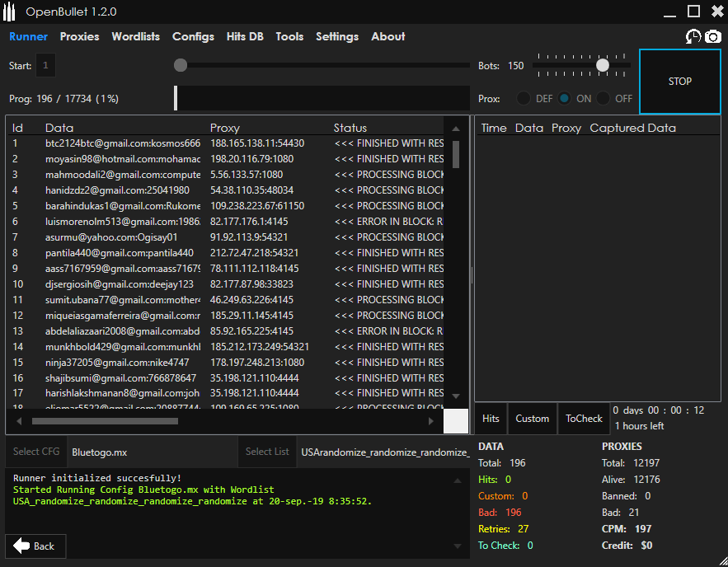Click the horizontal scrollbar right arrow in data table
Image resolution: width=728 pixels, height=567 pixels.
point(431,421)
